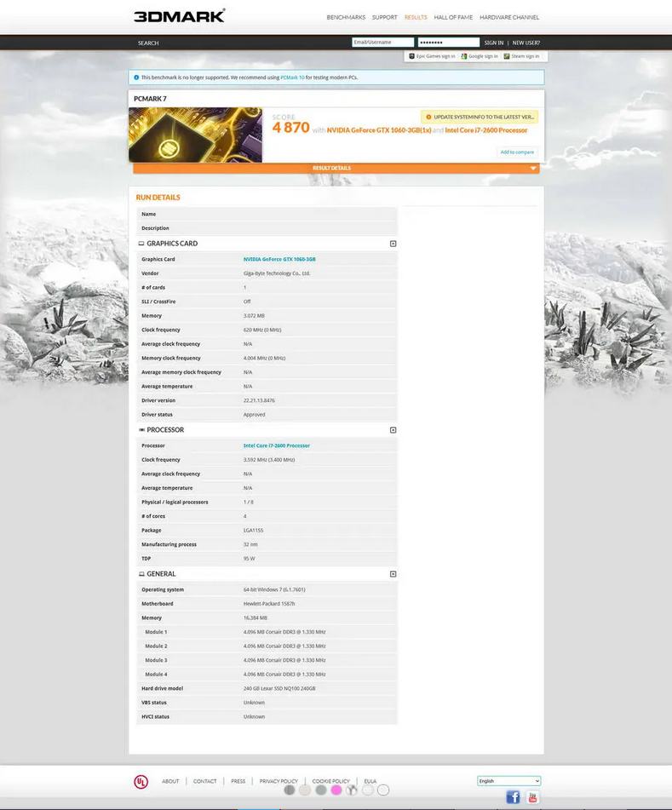This screenshot has width=672, height=810.
Task: Open the Results menu
Action: [x=416, y=18]
